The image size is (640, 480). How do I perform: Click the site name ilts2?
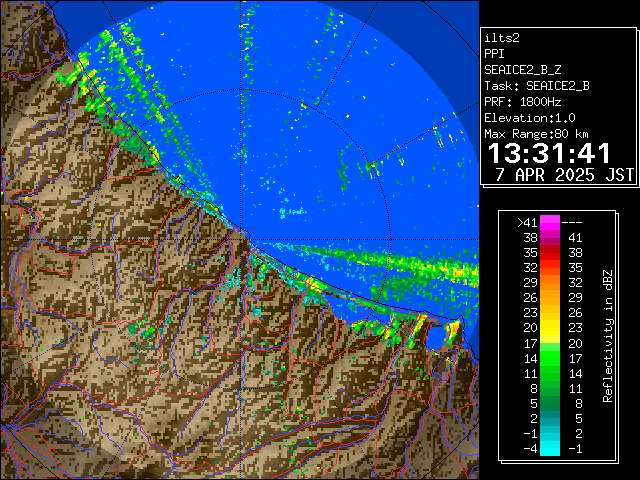click(502, 38)
